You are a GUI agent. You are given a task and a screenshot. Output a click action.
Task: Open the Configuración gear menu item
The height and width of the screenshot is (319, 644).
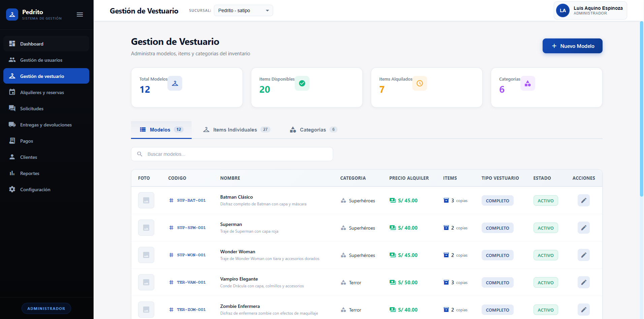click(35, 190)
